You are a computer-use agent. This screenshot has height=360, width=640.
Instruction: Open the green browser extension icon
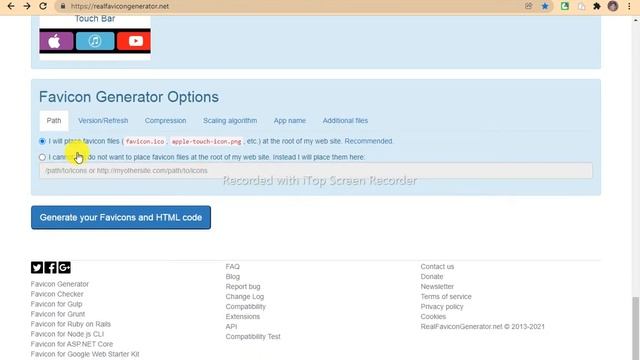[565, 6]
